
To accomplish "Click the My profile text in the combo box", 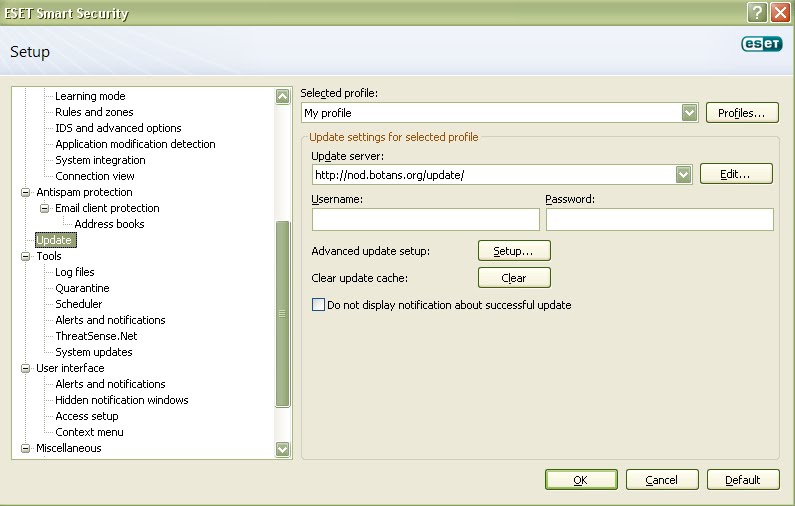I will click(328, 113).
